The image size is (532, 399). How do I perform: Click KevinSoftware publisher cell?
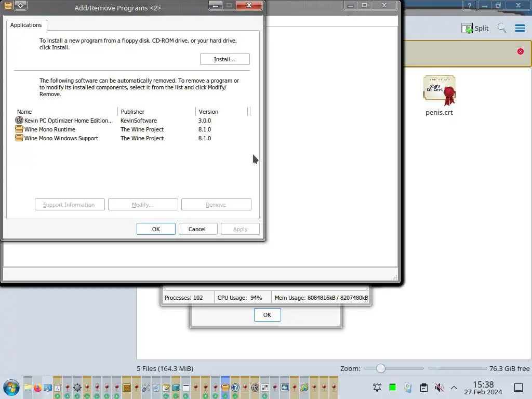tap(138, 121)
